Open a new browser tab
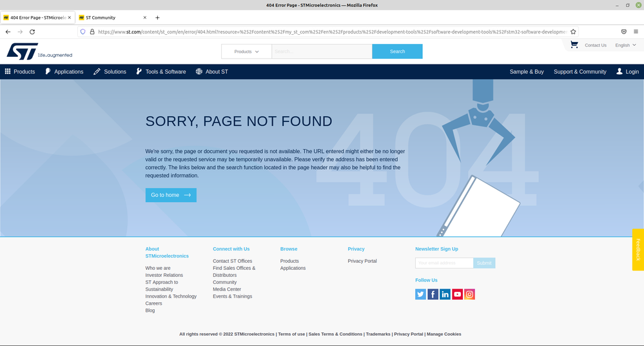The height and width of the screenshot is (346, 644). tap(157, 17)
